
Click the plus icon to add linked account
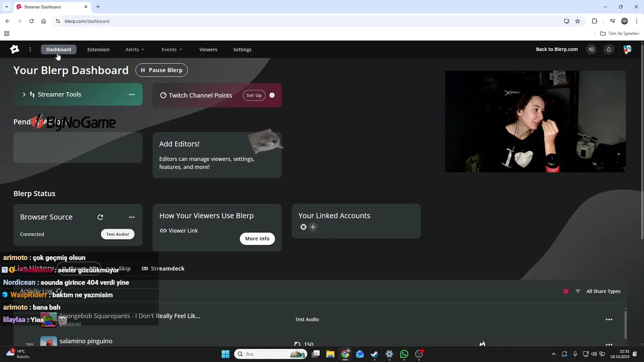(313, 227)
